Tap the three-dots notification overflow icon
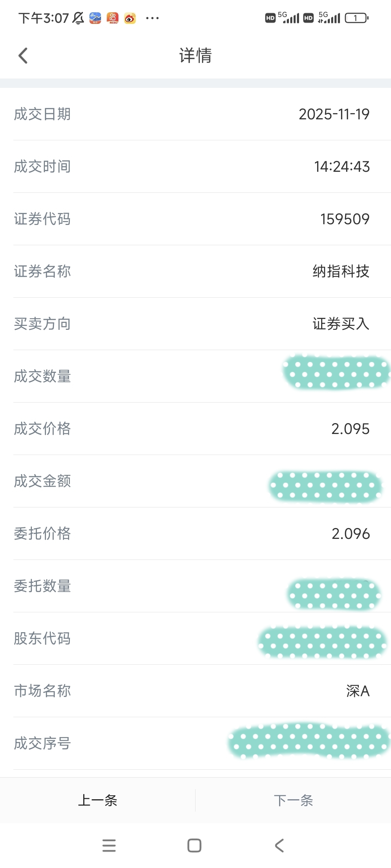391x868 pixels. click(152, 18)
